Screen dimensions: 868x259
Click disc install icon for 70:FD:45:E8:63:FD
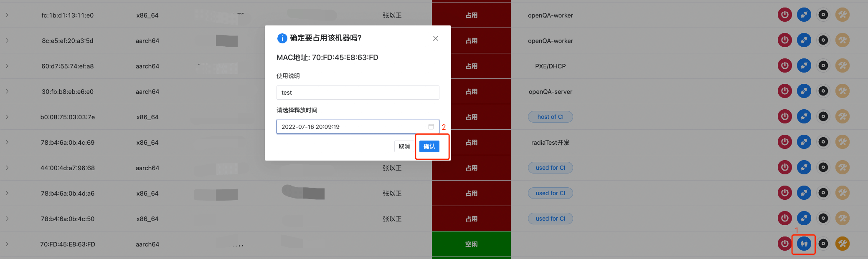(x=823, y=244)
